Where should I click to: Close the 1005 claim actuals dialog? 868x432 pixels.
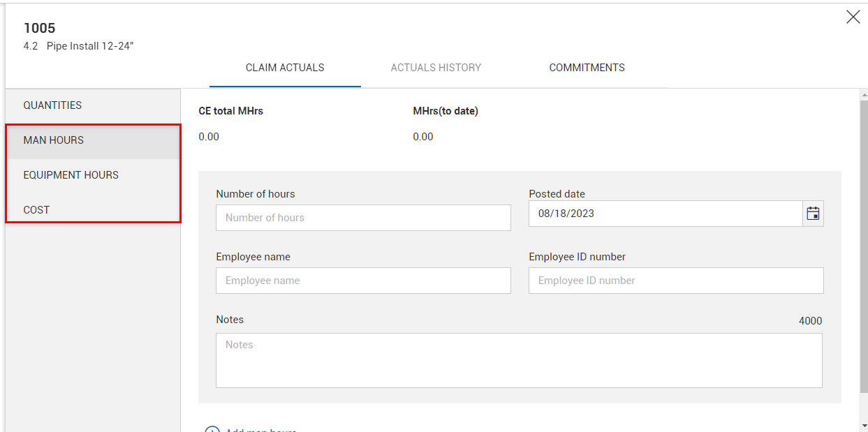pyautogui.click(x=853, y=17)
